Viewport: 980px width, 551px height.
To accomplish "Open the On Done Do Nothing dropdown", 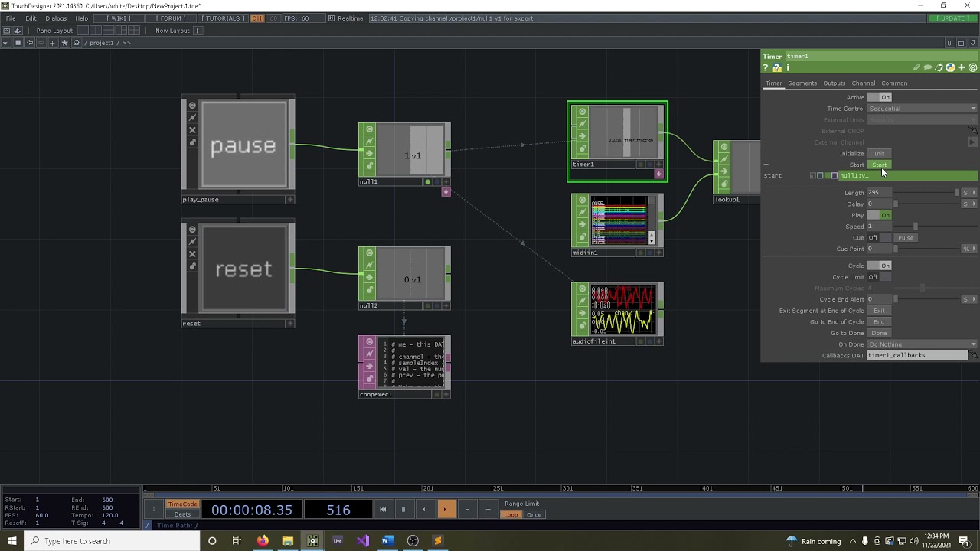I will (x=923, y=344).
